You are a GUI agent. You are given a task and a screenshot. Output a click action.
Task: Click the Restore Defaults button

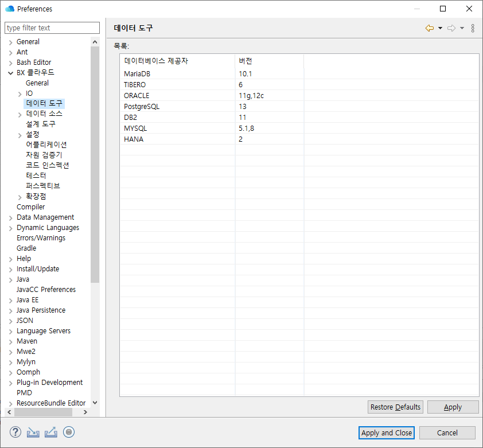point(395,407)
